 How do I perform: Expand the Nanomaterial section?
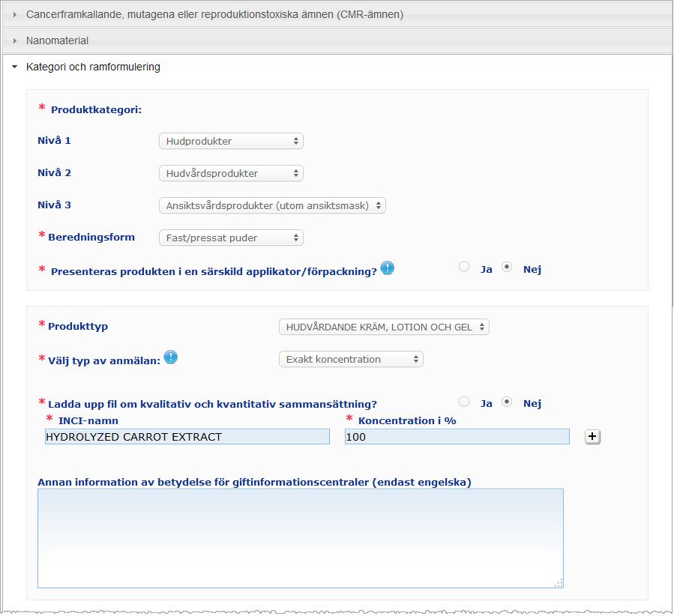pyautogui.click(x=337, y=40)
